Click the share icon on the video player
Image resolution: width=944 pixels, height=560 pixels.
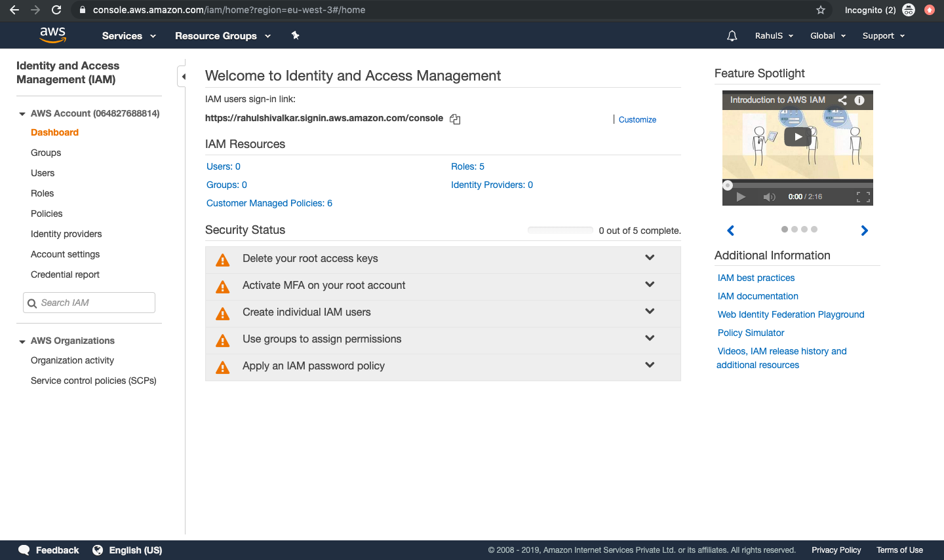click(842, 100)
